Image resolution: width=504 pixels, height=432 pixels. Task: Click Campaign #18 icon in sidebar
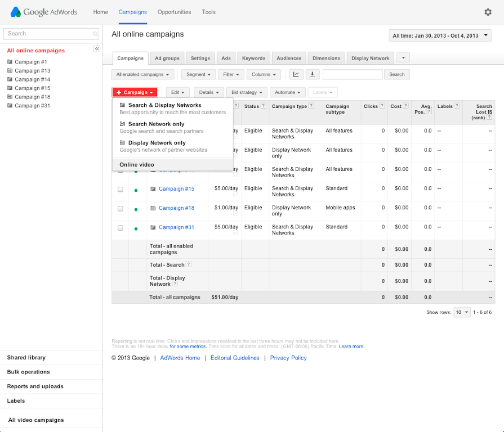pos(10,97)
